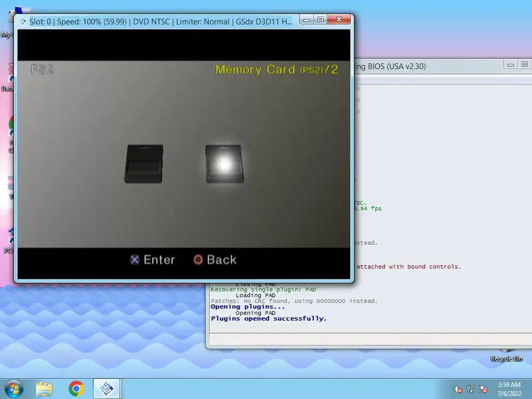532x399 pixels.
Task: Click 'Recovering single plugin: PAD' log line
Action: [263, 289]
